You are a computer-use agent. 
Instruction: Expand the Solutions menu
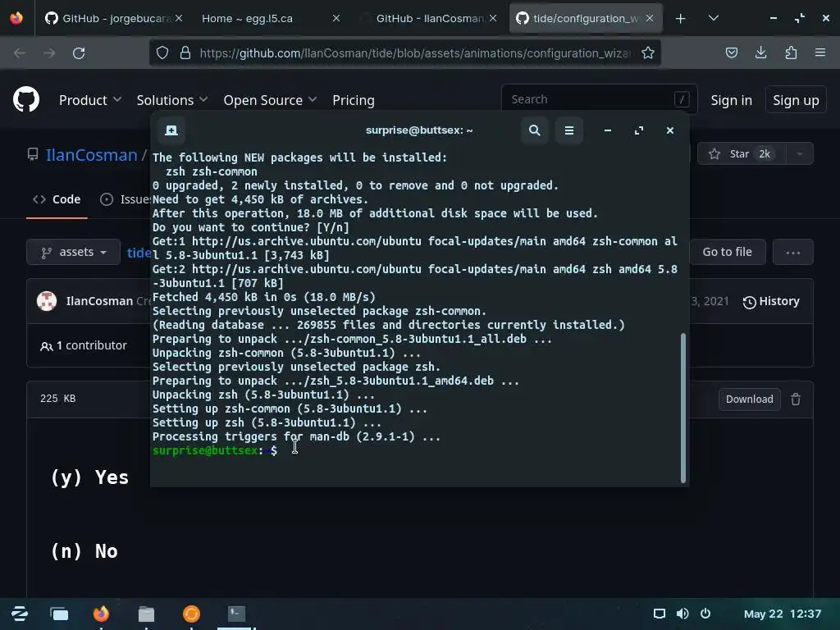[171, 100]
